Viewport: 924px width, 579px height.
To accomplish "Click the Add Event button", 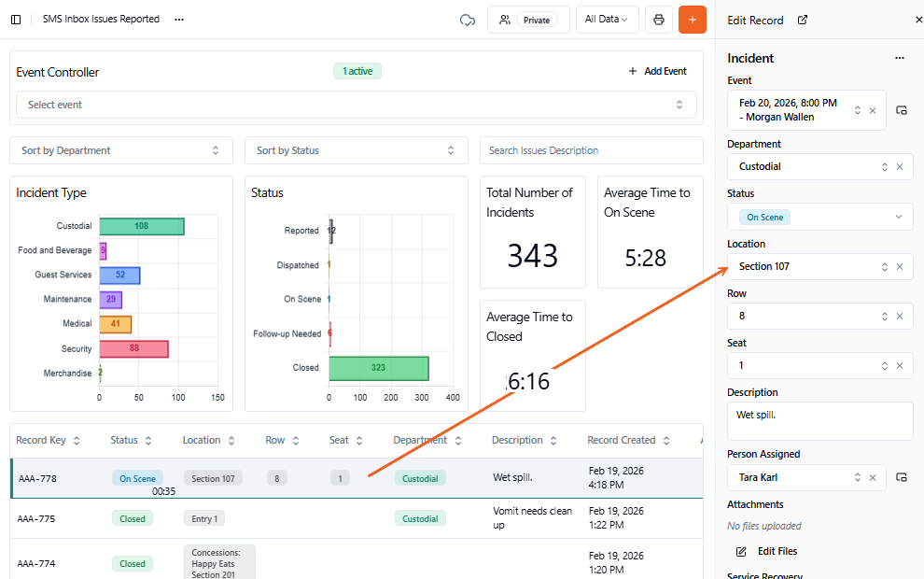I will click(x=657, y=72).
